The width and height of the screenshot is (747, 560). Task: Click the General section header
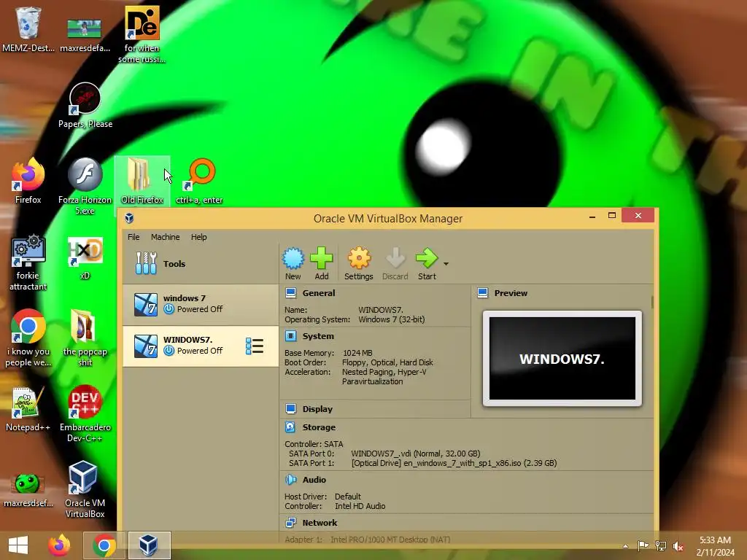pos(319,293)
